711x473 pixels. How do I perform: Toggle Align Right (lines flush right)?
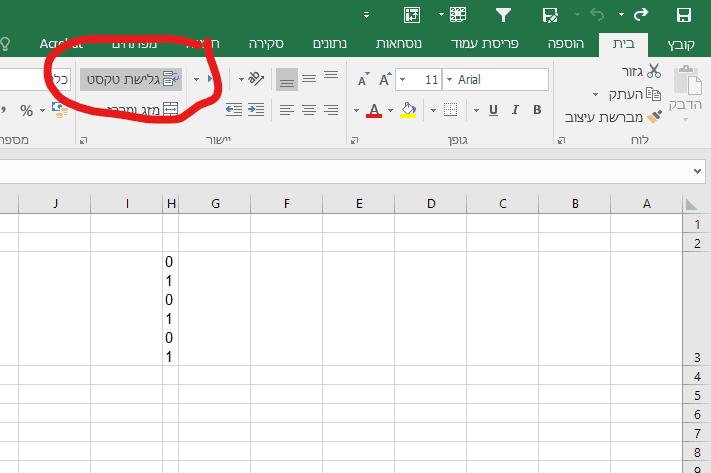[x=331, y=110]
